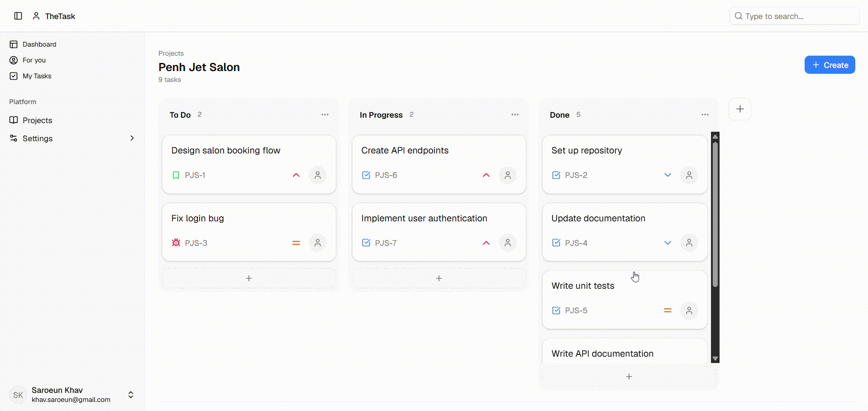Click medium priority icon on Fix login bug
The image size is (868, 411).
coord(296,243)
